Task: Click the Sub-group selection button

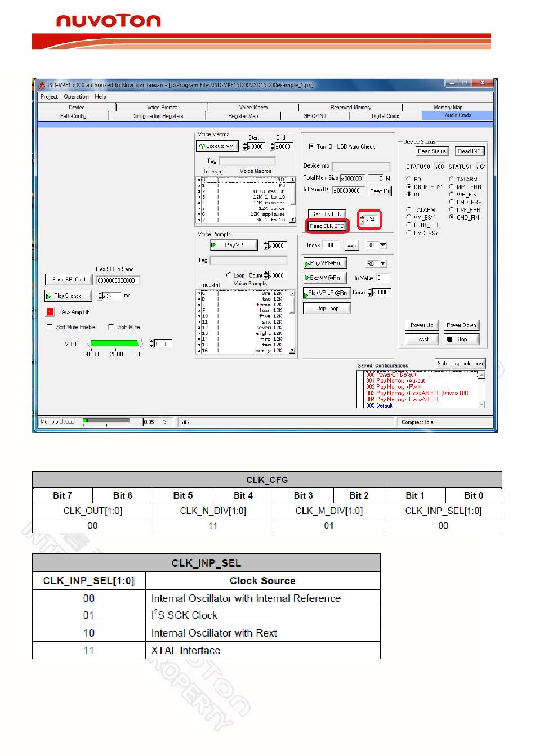Action: 461,364
